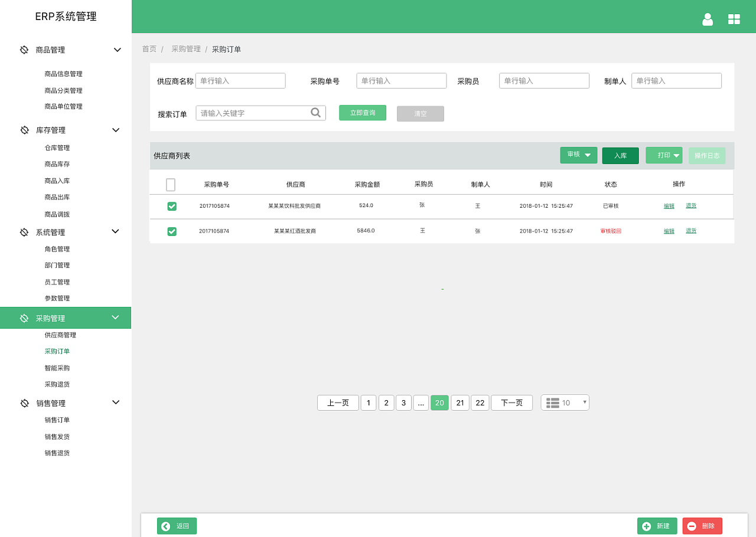Collapse the 销售管理 sidebar section

(116, 402)
